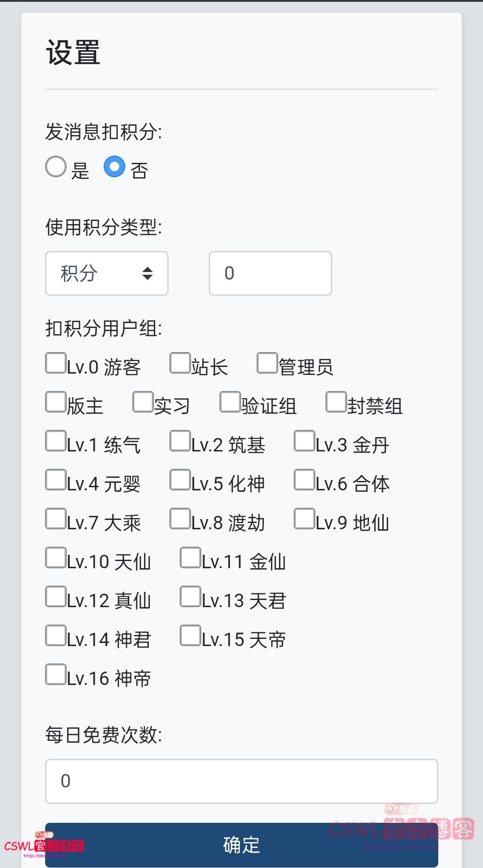
Task: Check the 封禁组 checkbox
Action: pyautogui.click(x=335, y=402)
